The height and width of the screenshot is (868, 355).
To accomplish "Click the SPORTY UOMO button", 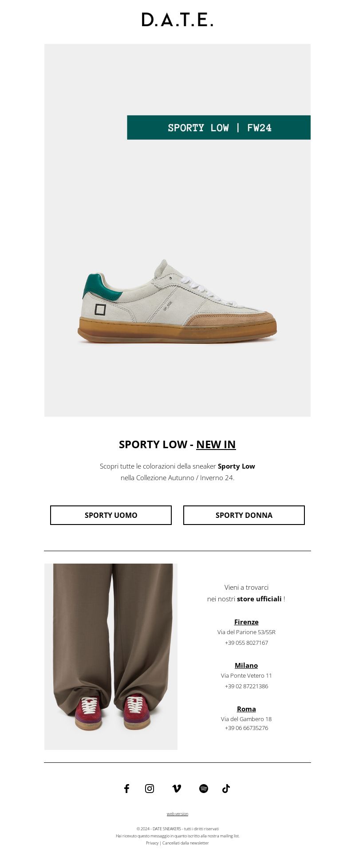I will point(111,515).
